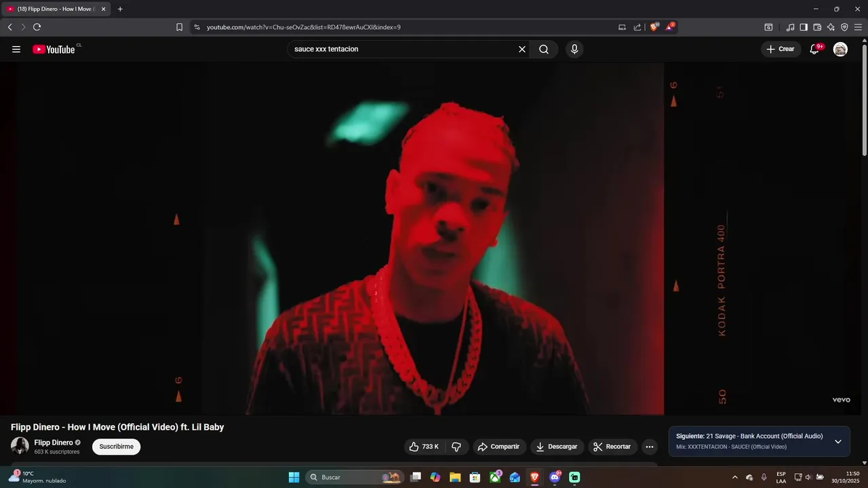Screen dimensions: 868x488
Task: Open Xbox app from taskbar
Action: point(495,477)
